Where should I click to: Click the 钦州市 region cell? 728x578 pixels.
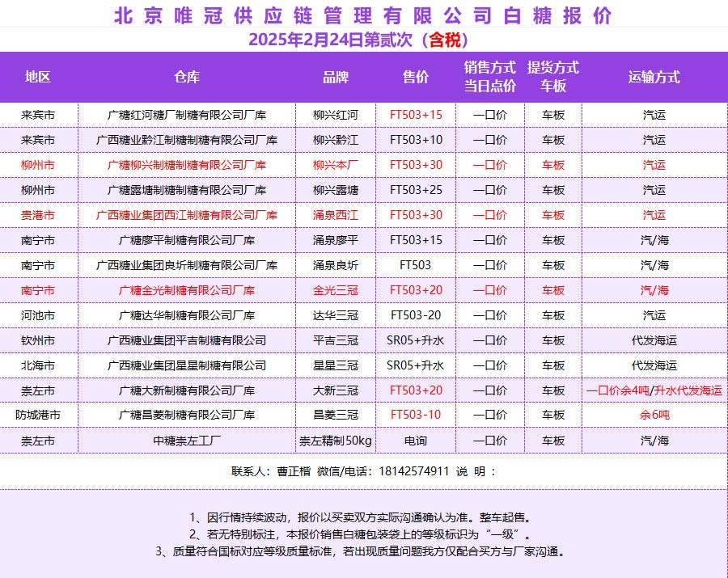point(38,340)
